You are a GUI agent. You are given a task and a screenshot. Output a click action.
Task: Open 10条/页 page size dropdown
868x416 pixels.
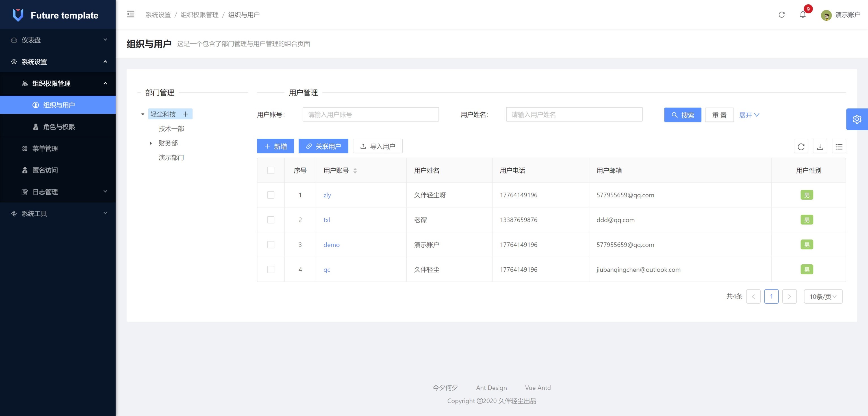click(x=823, y=297)
